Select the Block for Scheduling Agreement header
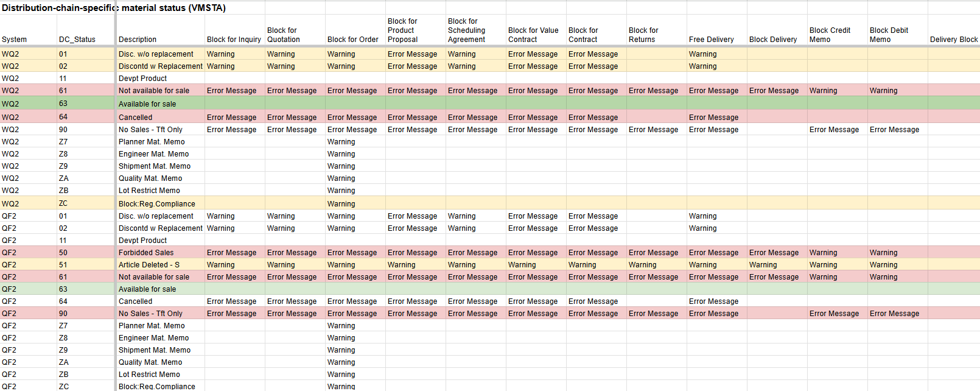This screenshot has width=980, height=391. pos(467,30)
